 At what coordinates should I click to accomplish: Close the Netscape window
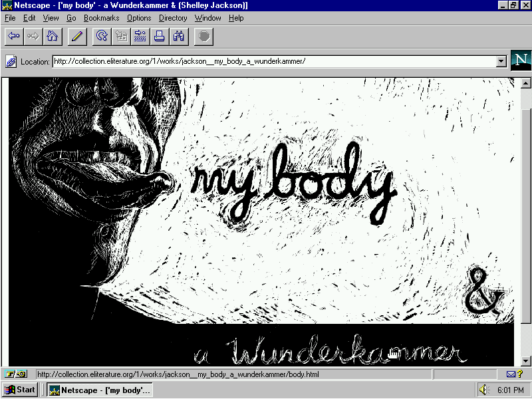click(525, 5)
